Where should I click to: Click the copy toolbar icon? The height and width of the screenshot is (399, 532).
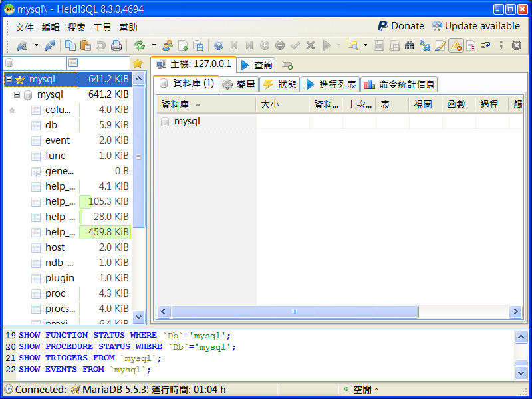click(x=70, y=45)
